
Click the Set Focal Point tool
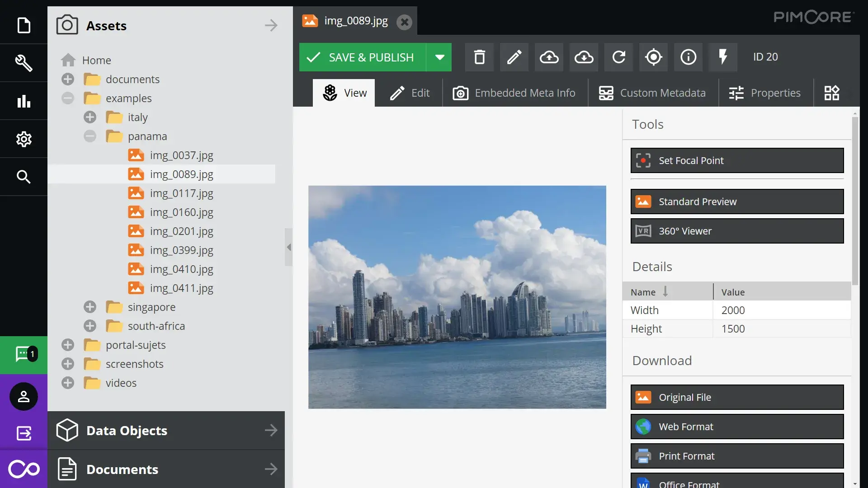tap(737, 160)
